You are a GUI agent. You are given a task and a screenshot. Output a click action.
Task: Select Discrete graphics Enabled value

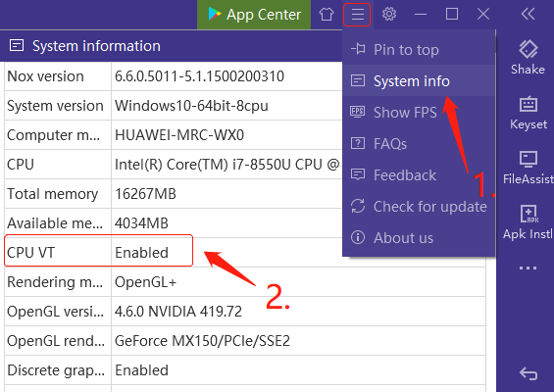click(x=141, y=370)
